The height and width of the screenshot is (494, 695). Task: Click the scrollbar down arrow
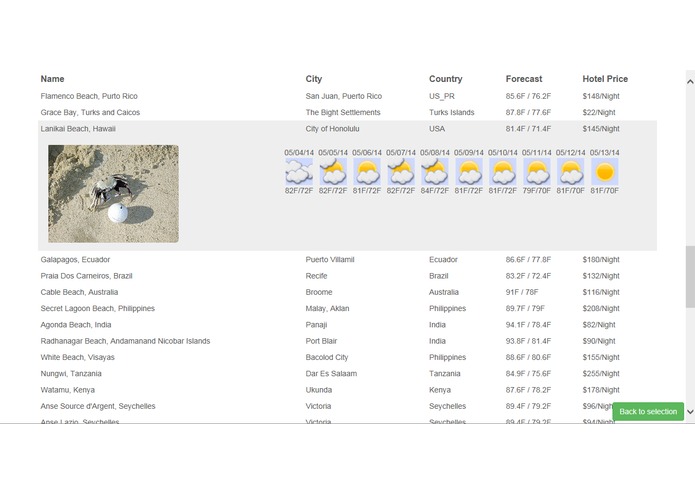pos(690,412)
